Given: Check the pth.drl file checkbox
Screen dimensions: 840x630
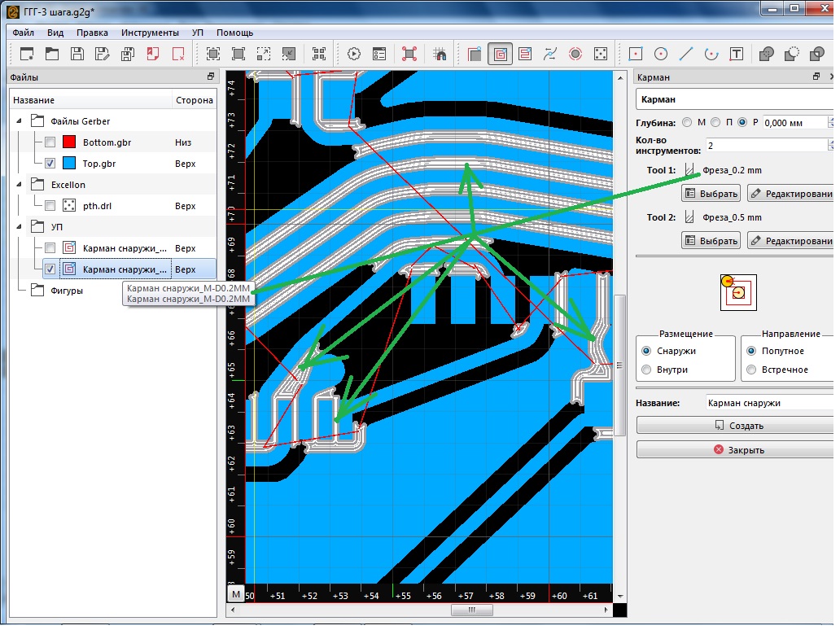Looking at the screenshot, I should click(50, 206).
